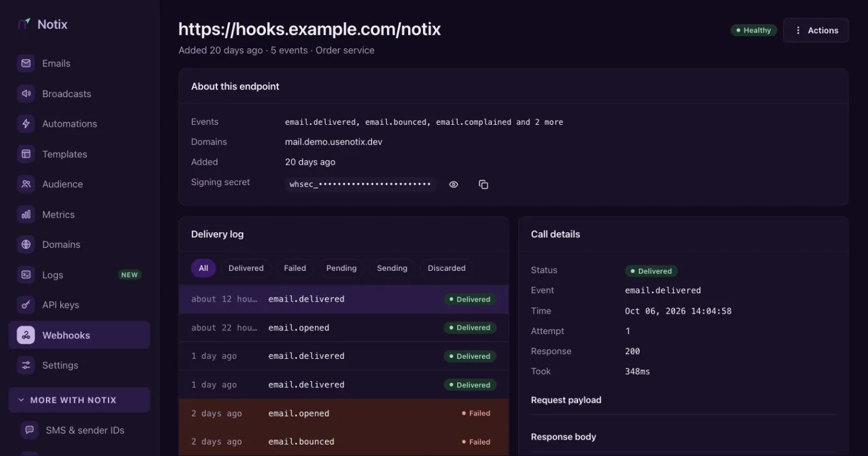Filter the delivery log by Pending
The height and width of the screenshot is (456, 868).
coord(342,268)
